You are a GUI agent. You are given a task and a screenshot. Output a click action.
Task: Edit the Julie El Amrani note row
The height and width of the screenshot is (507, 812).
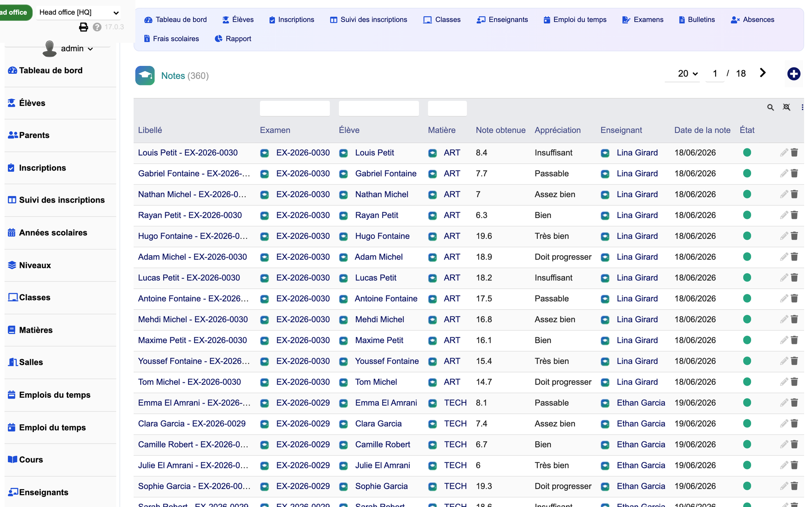(784, 465)
